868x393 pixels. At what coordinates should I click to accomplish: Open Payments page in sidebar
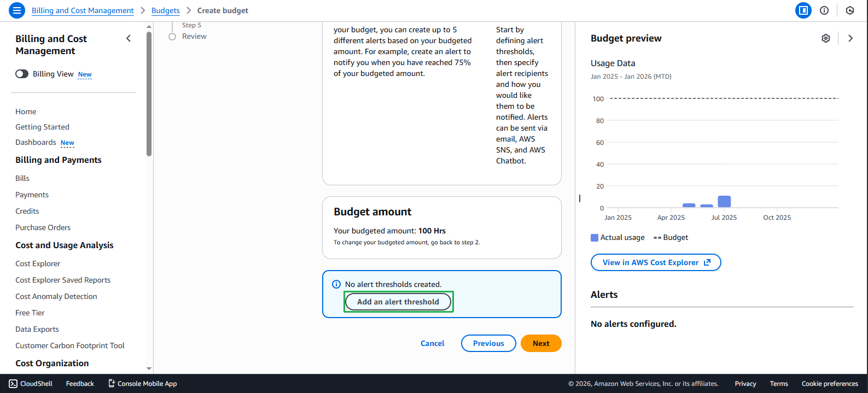click(x=32, y=195)
